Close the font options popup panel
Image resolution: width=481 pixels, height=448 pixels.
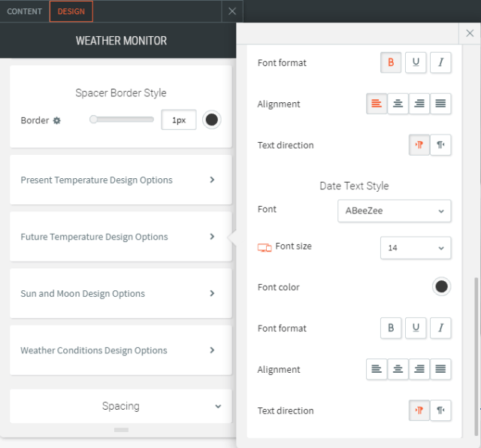click(x=470, y=33)
